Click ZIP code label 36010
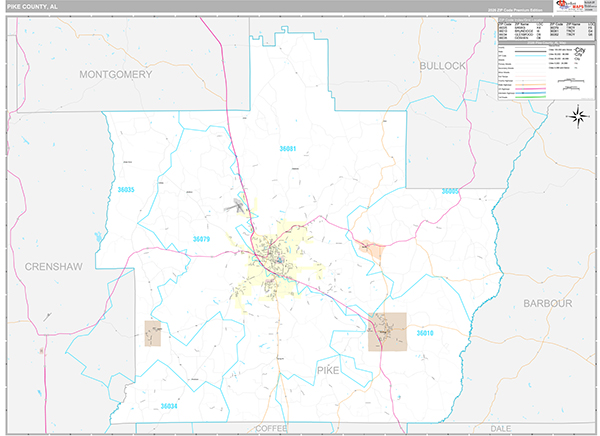 pyautogui.click(x=425, y=333)
